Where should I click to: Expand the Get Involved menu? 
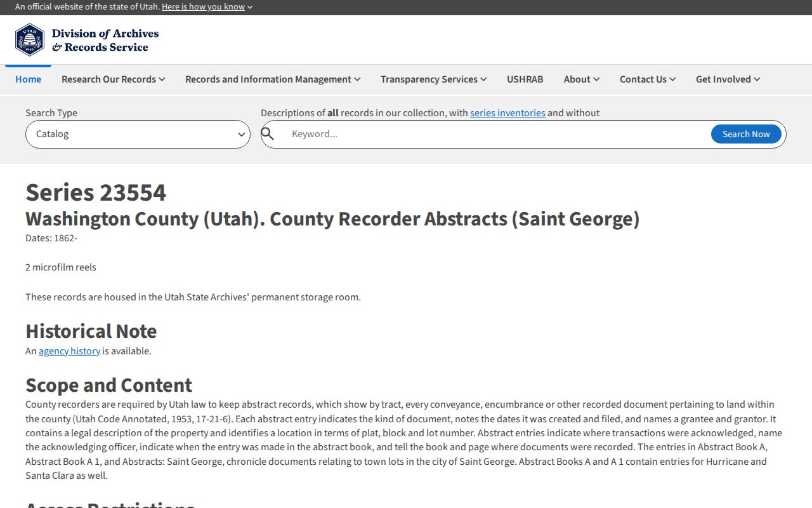728,79
